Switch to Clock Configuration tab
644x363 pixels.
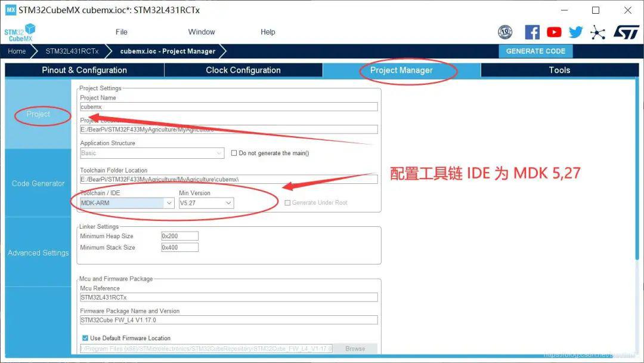[x=243, y=70]
